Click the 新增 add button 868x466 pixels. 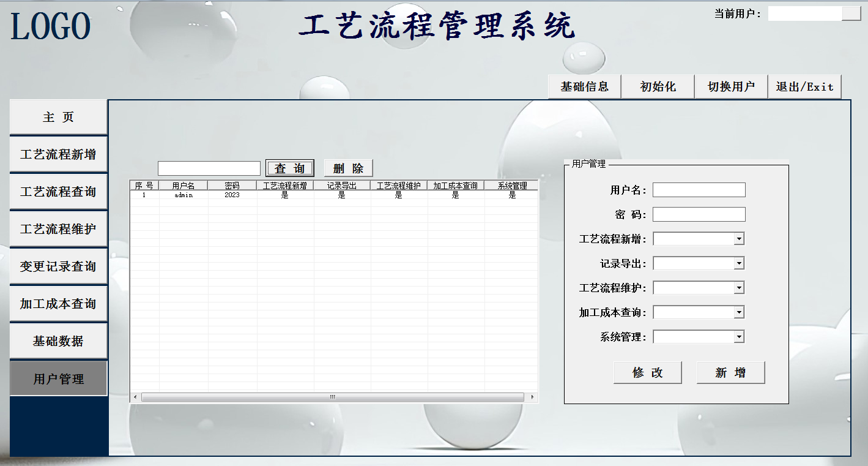click(731, 372)
